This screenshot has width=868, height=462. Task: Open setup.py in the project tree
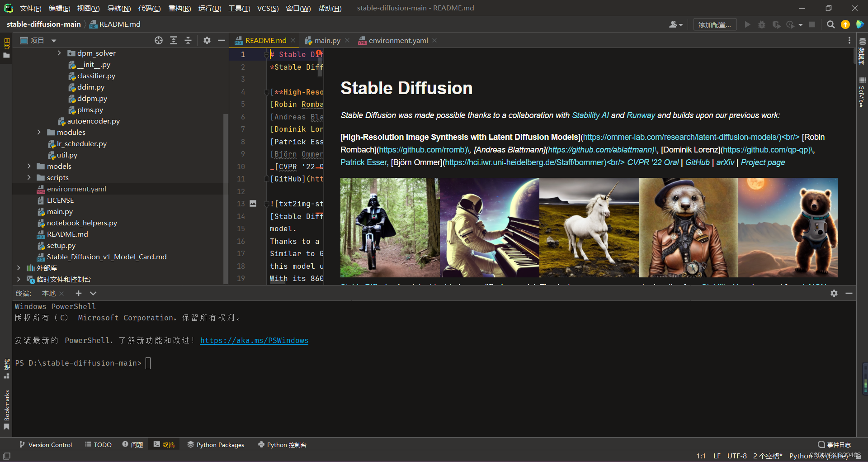point(61,246)
